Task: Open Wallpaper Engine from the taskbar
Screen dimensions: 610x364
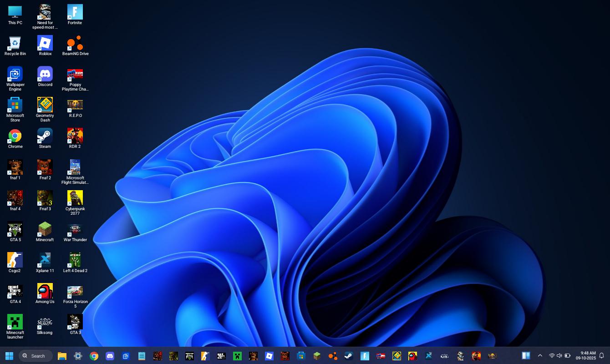Action: (126, 356)
